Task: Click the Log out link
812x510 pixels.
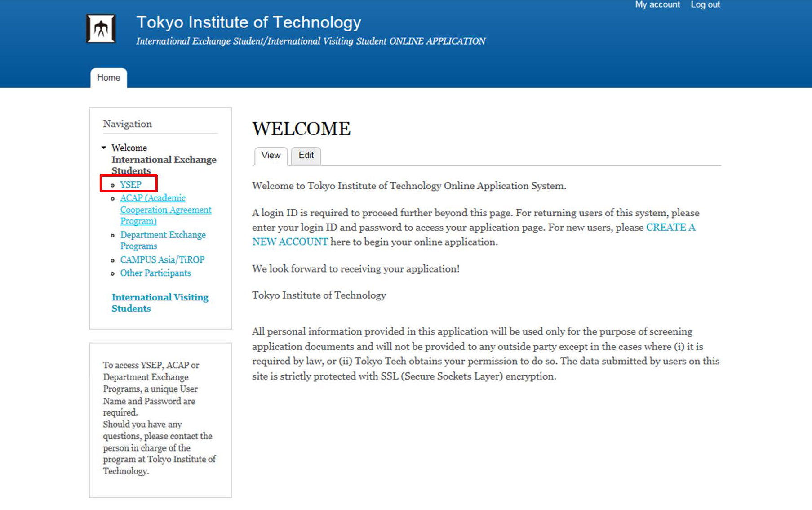Action: (705, 4)
